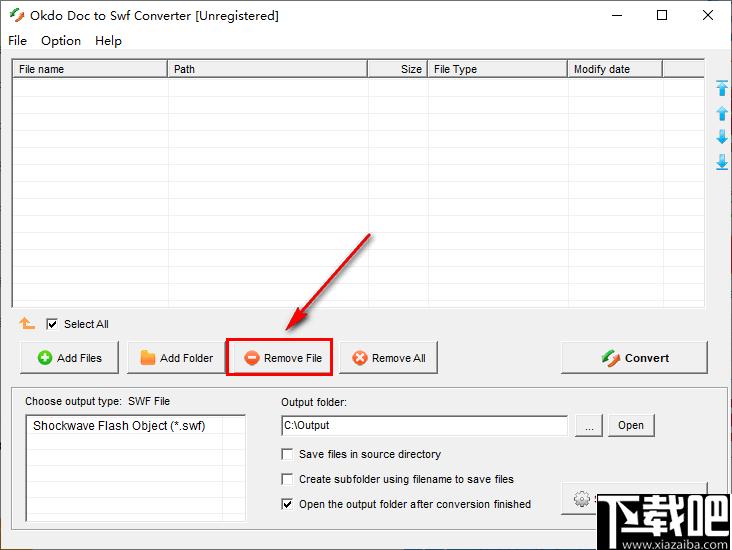Minimize the Okdo converter window
732x550 pixels.
coord(617,15)
